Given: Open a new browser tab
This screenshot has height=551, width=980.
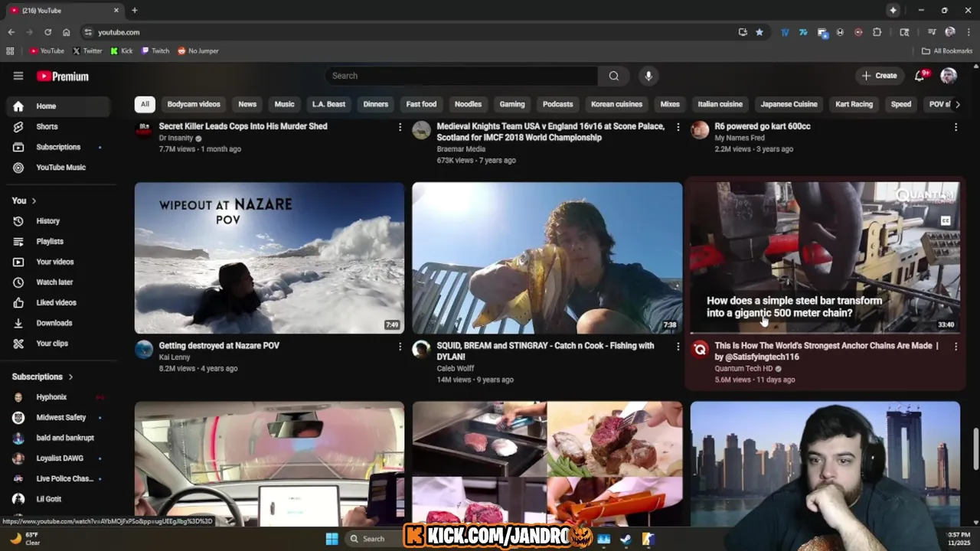Looking at the screenshot, I should point(135,10).
